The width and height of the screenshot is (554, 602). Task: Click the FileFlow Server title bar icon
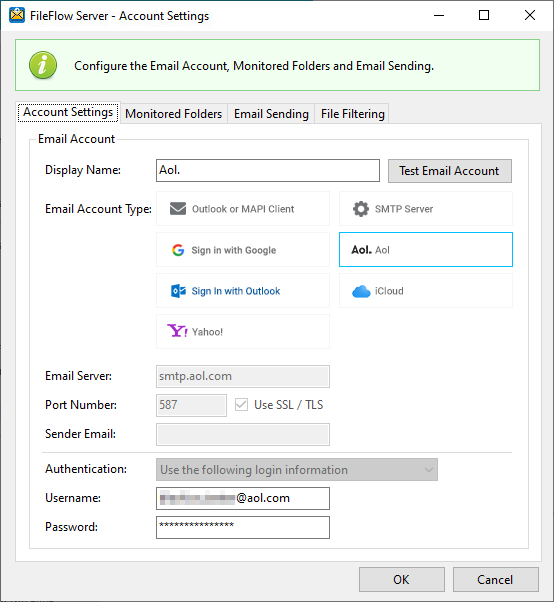pos(17,15)
